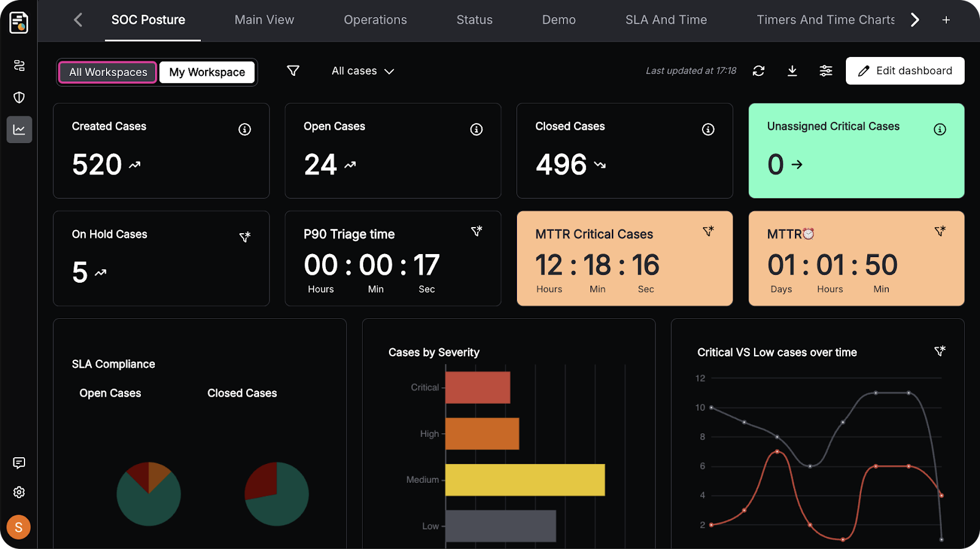
Task: Click the yellow Medium severity bar
Action: tap(525, 480)
